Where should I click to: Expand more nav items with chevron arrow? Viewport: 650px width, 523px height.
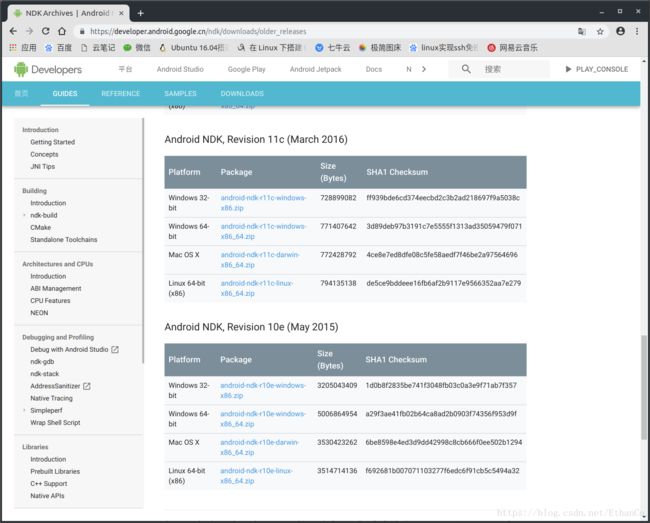click(423, 69)
